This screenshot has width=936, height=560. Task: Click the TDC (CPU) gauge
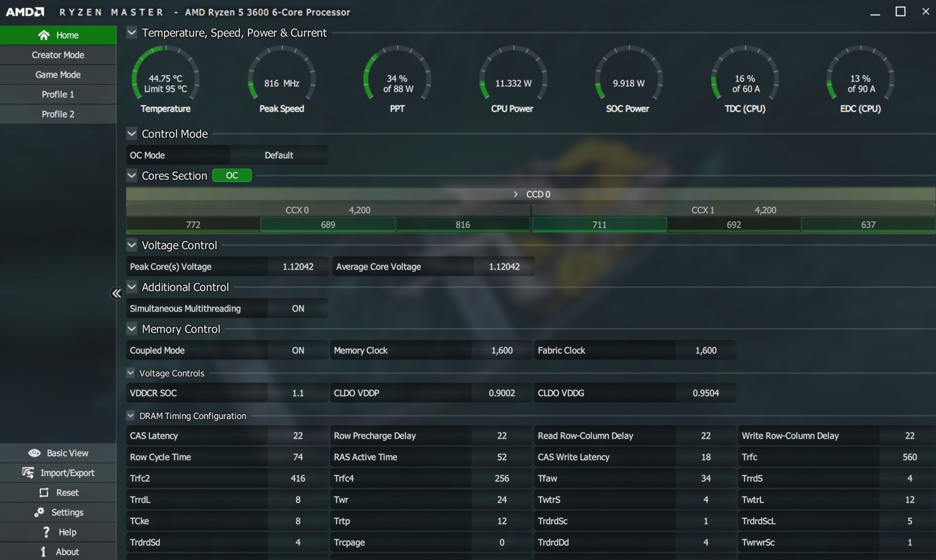745,80
